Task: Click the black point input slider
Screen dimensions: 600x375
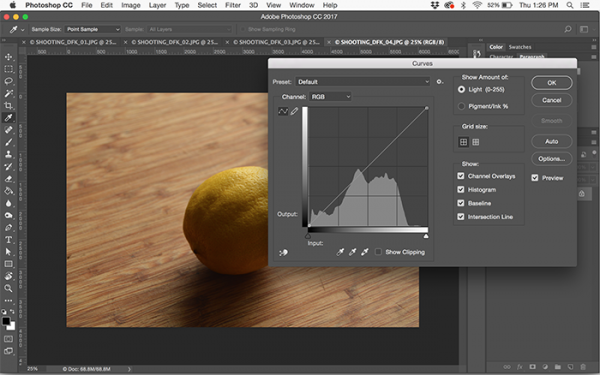Action: click(x=308, y=236)
